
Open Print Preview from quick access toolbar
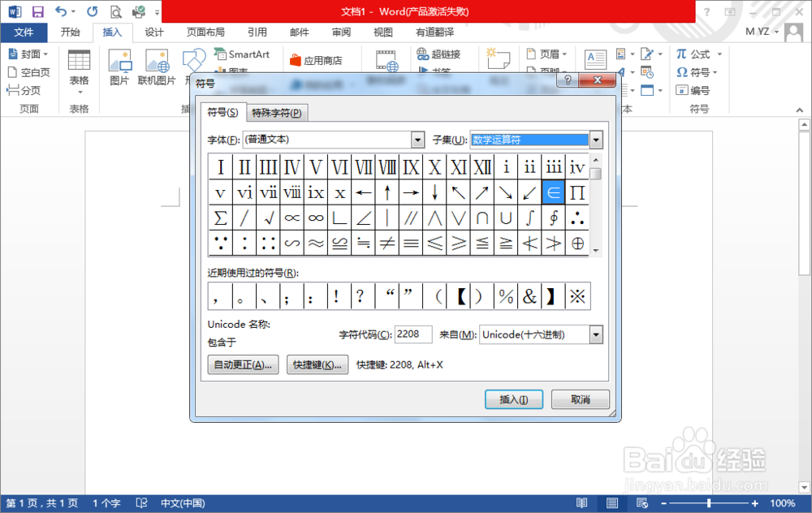tap(116, 11)
